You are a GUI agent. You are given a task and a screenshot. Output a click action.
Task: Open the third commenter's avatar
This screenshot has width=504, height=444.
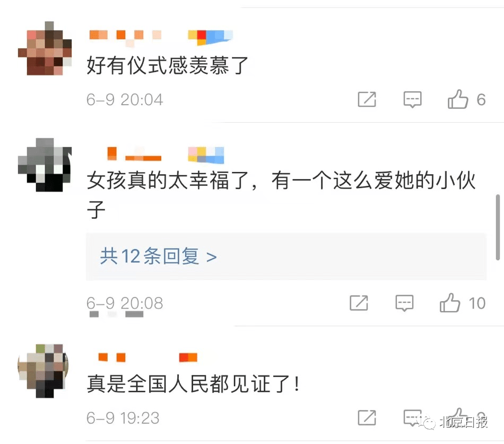click(43, 371)
